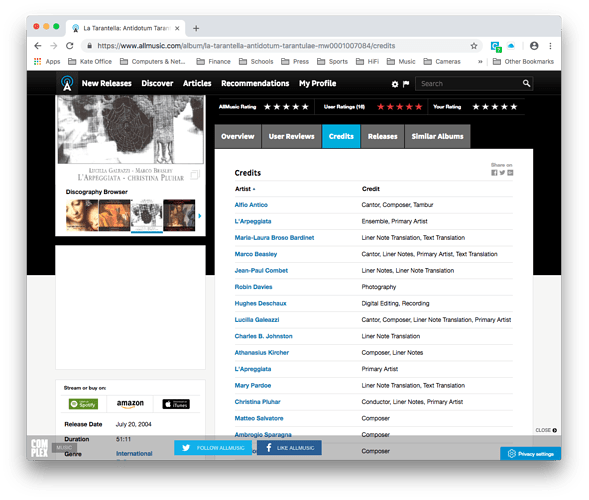Image resolution: width=589 pixels, height=500 pixels.
Task: Open the site settings gear icon
Action: pos(395,84)
